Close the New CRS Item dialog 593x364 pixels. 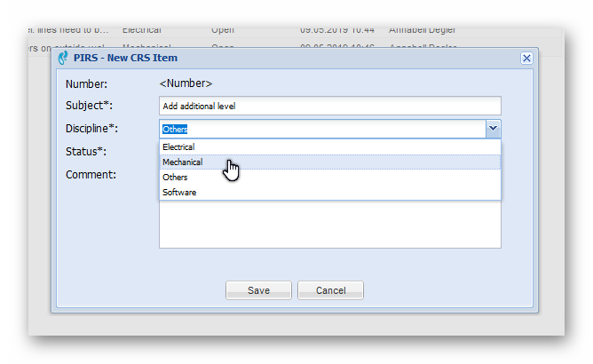coord(526,58)
